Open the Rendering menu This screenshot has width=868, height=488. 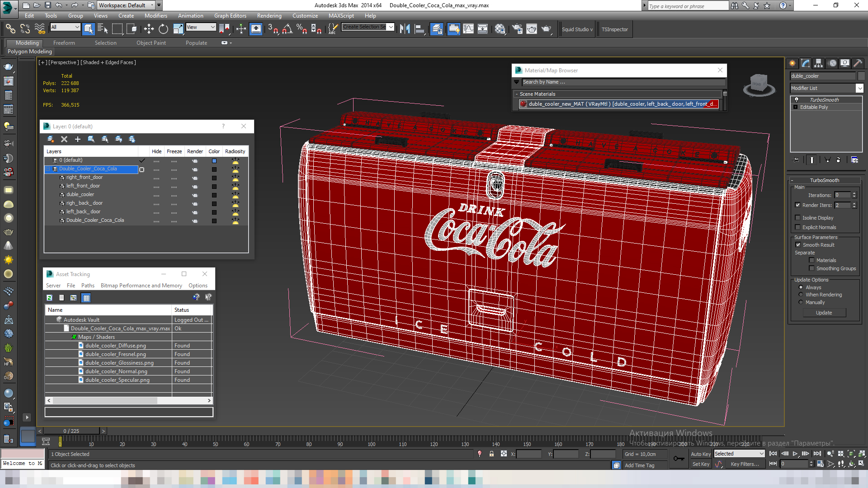269,16
